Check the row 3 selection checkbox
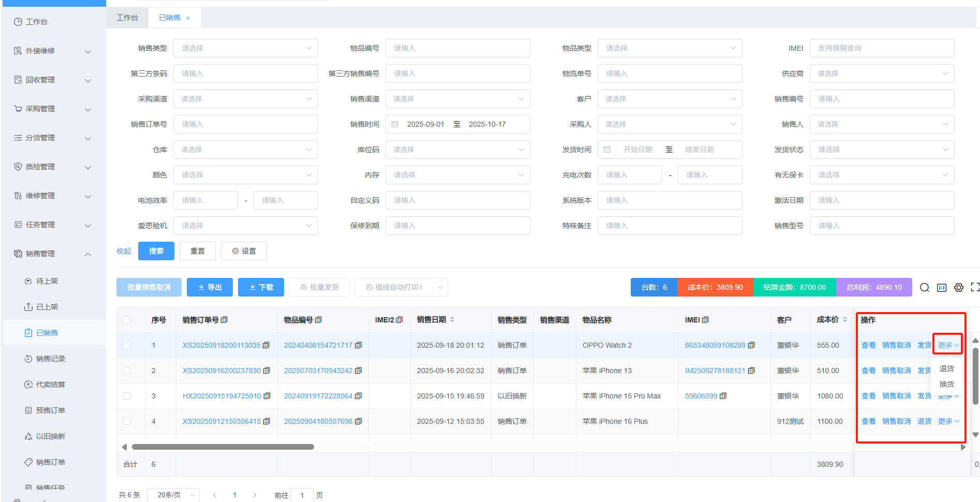Screen dimensions: 980x502 click(127, 396)
